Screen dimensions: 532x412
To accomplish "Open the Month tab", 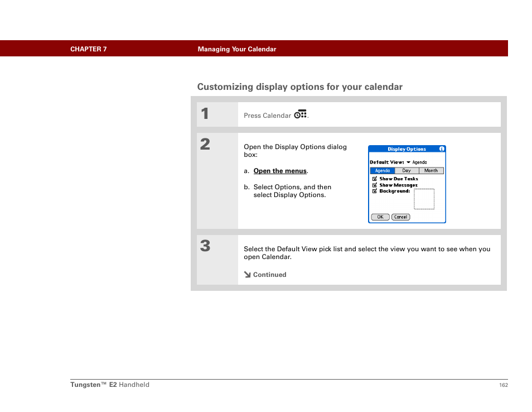I will point(431,171).
